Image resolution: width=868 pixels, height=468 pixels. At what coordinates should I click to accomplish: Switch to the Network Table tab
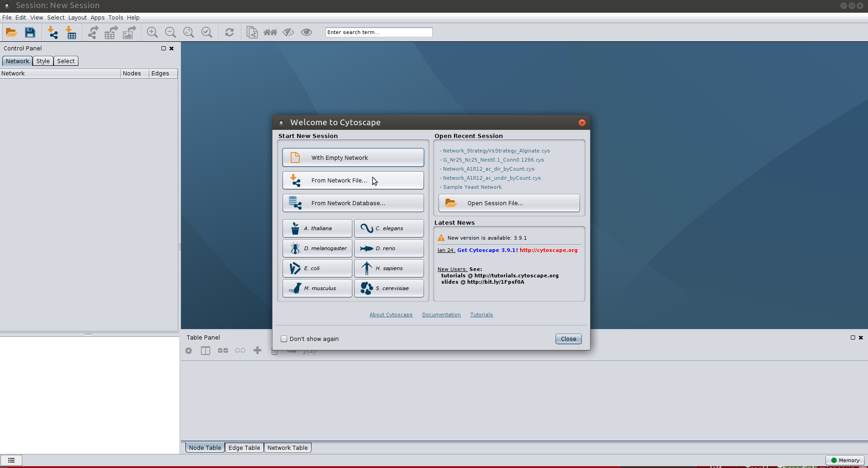click(x=288, y=448)
